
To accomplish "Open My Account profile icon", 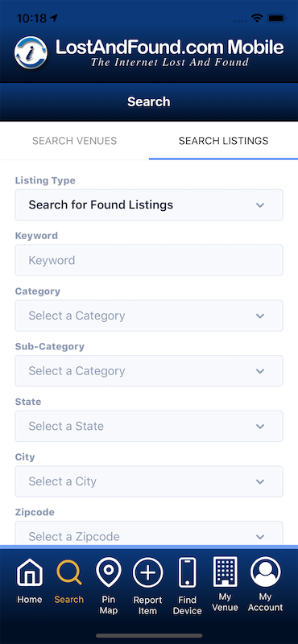I will coord(266,572).
